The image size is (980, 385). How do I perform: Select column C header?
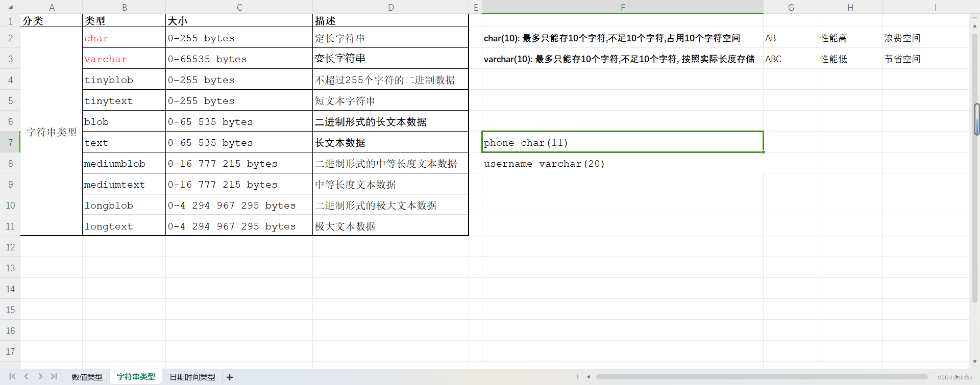[239, 7]
